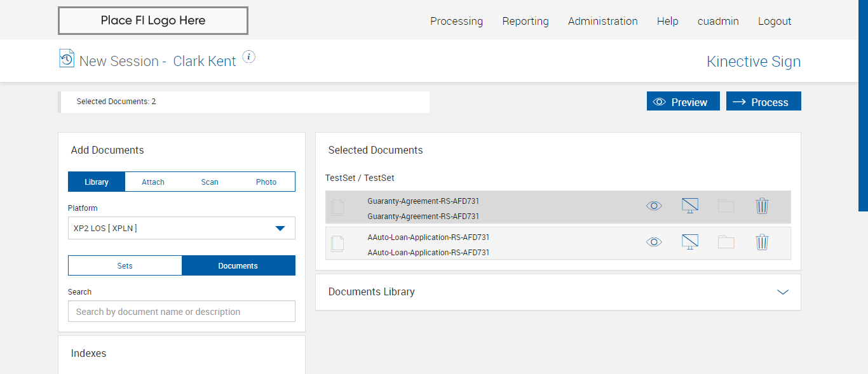This screenshot has width=868, height=374.
Task: Delete the AAuto-Loan-Application document with trash icon
Action: point(762,242)
